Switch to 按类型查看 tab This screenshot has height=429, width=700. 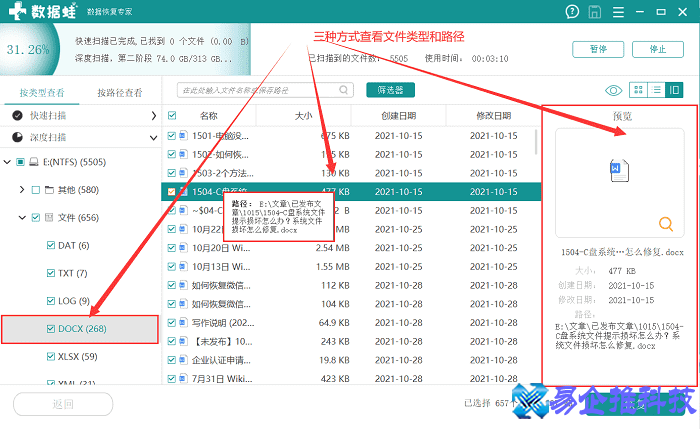tap(42, 92)
